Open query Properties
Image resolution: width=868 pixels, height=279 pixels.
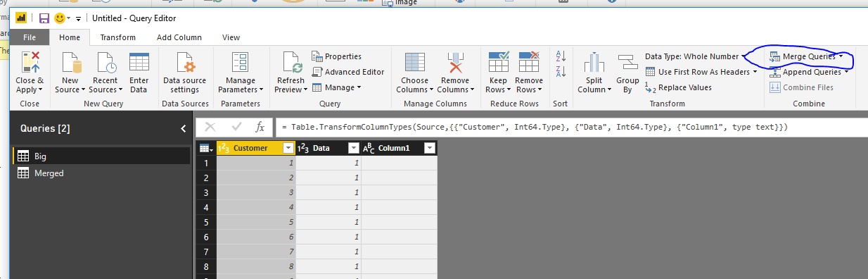click(337, 56)
